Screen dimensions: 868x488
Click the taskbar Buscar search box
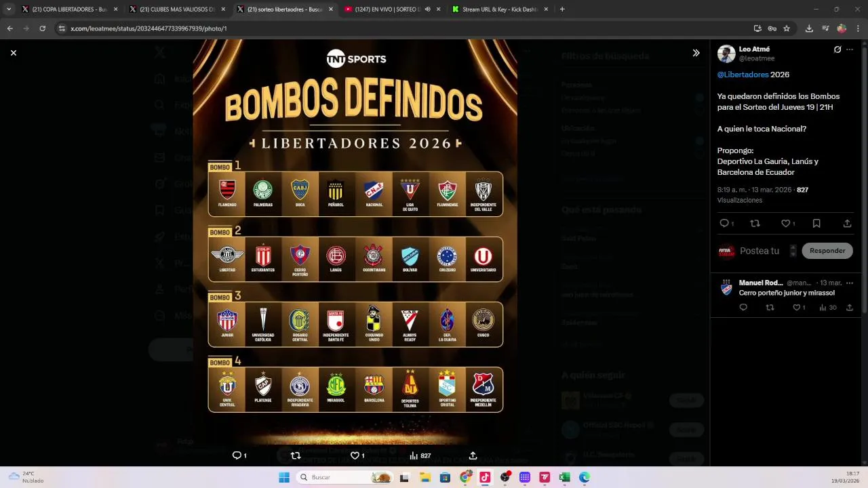click(x=345, y=477)
